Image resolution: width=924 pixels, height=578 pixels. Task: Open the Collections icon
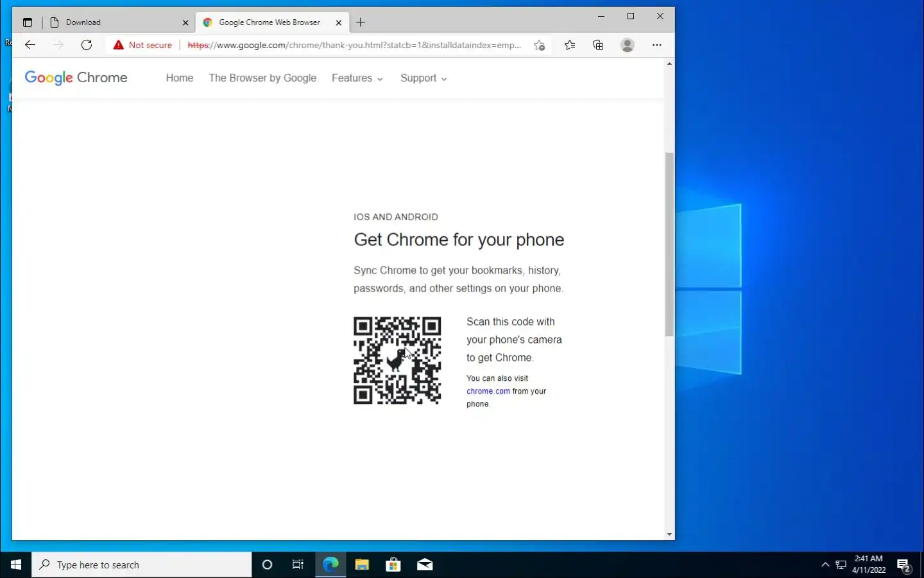pyautogui.click(x=598, y=45)
